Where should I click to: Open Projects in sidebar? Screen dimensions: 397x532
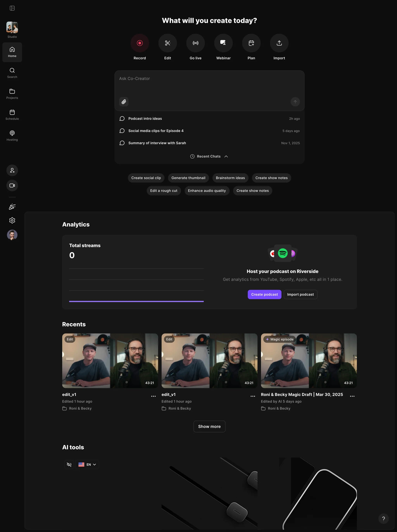(x=12, y=94)
